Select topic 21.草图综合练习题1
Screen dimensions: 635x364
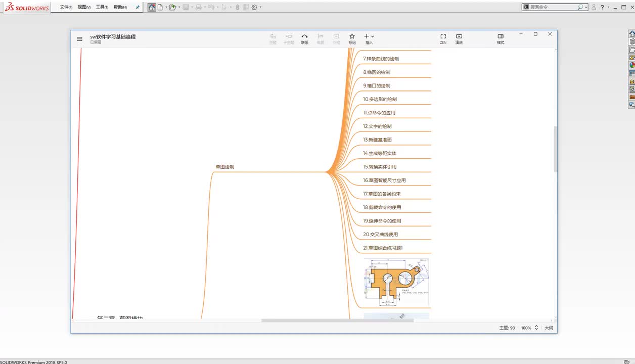[x=383, y=248]
